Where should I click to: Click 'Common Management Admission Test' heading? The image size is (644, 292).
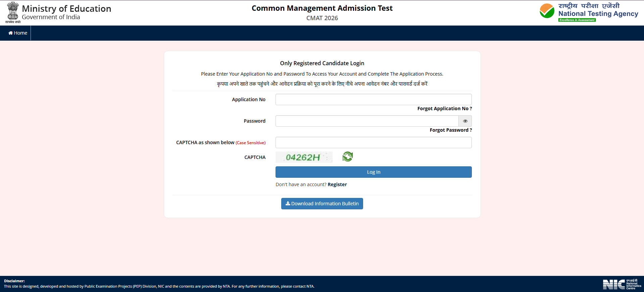322,8
